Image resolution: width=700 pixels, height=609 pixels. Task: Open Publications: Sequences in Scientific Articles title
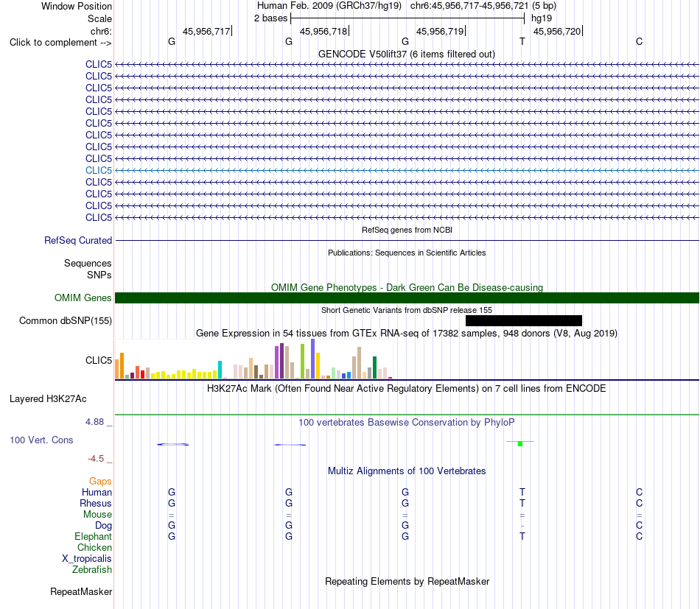[407, 253]
